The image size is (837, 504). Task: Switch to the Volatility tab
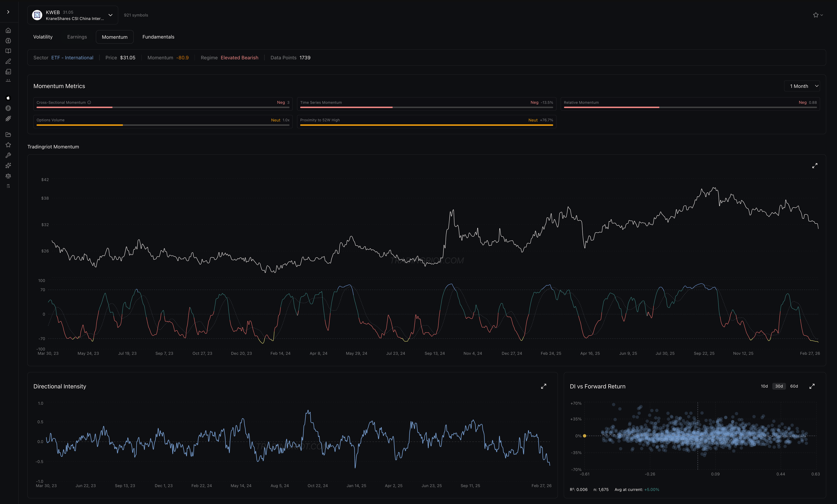pyautogui.click(x=43, y=37)
